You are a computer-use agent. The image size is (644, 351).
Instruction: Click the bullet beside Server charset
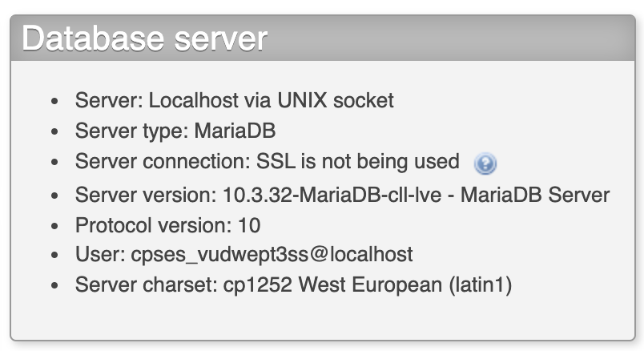point(54,285)
